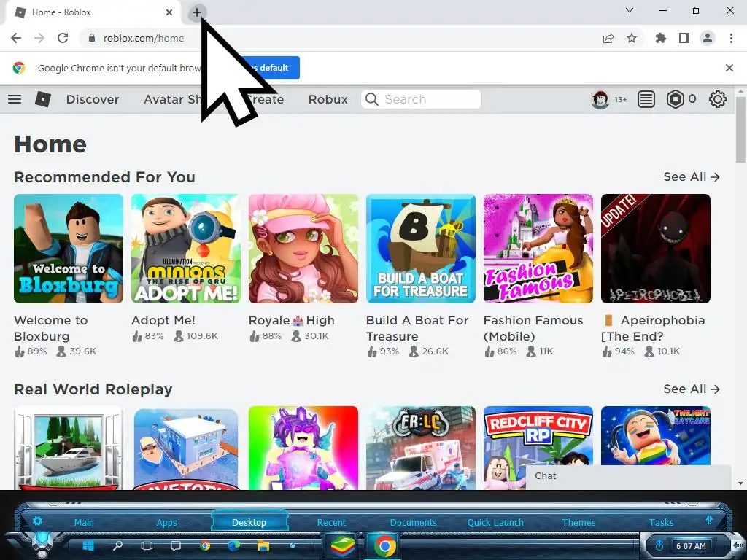The image size is (747, 560).
Task: Switch to the Main dock tab
Action: pos(84,522)
